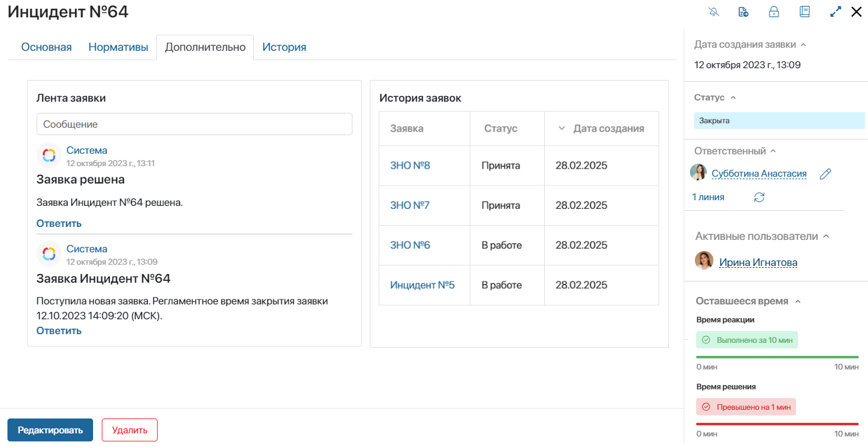The image size is (868, 447).
Task: Open the ЗНО №7 link
Action: (409, 205)
